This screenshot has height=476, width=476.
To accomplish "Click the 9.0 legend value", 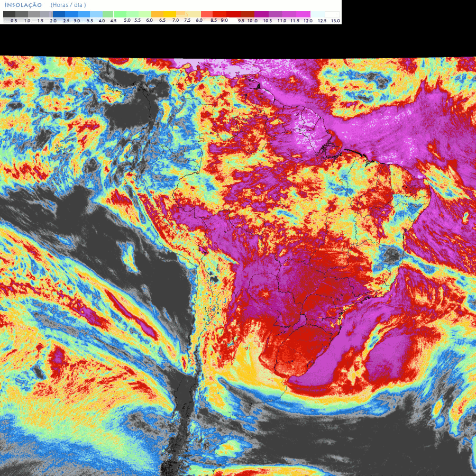I will 224,20.
